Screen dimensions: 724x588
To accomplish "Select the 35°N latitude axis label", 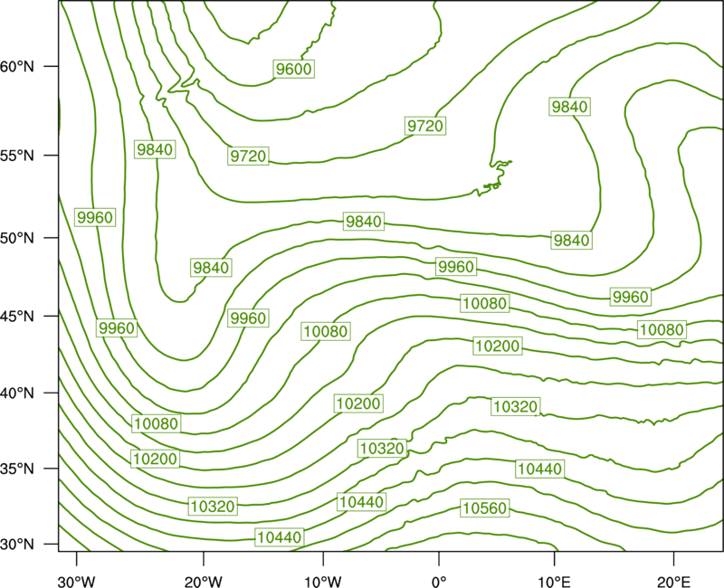I will (x=17, y=469).
